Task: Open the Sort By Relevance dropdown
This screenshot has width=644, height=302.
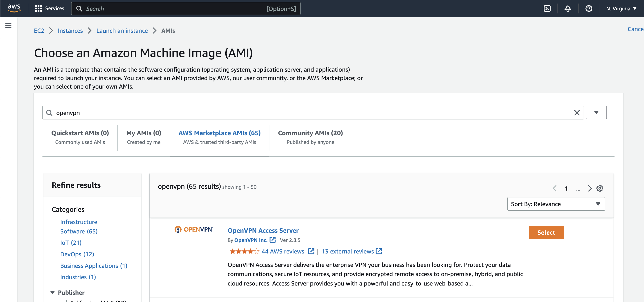Action: 556,204
